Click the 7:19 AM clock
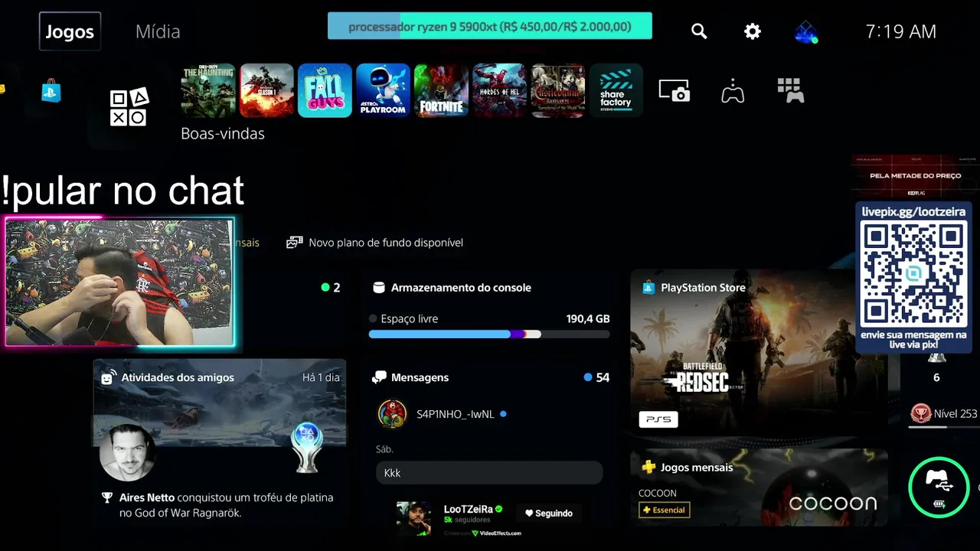Image resolution: width=980 pixels, height=551 pixels. [901, 31]
